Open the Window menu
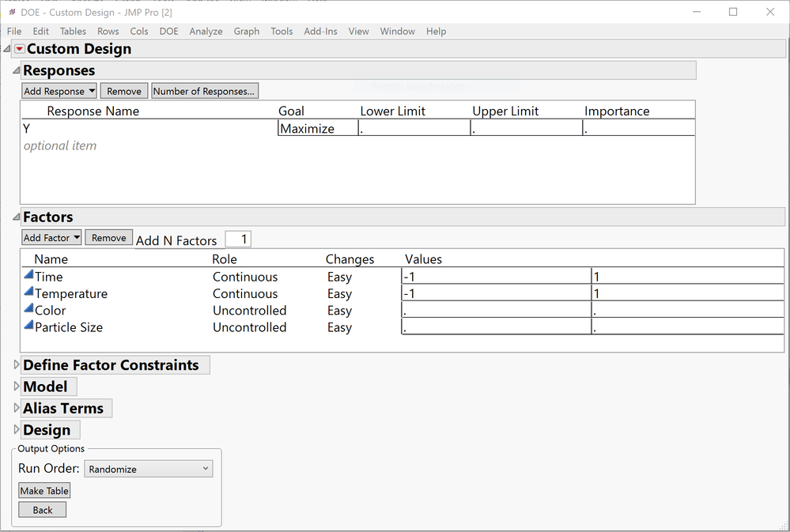 point(398,32)
